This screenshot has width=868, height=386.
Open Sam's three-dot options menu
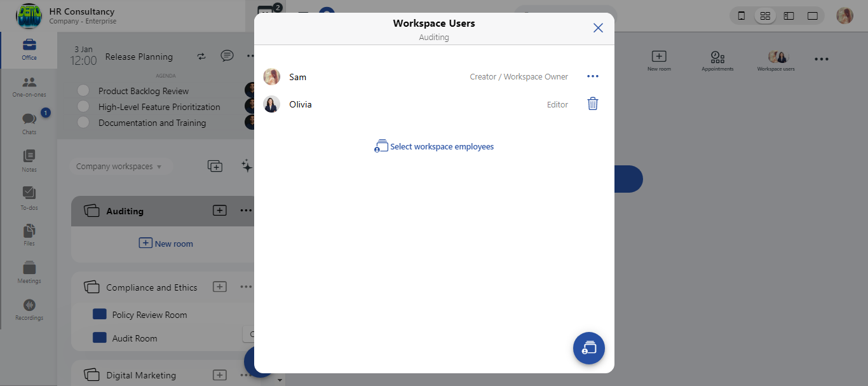592,77
